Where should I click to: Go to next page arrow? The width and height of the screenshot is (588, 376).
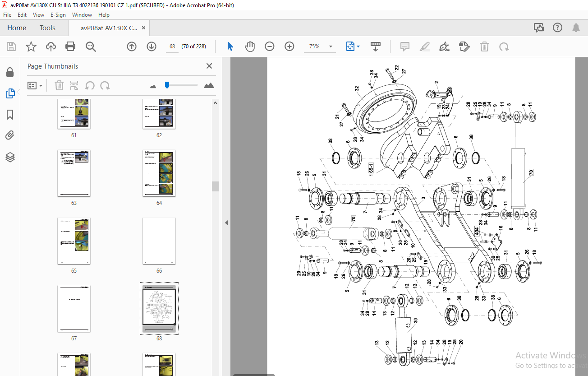click(152, 46)
